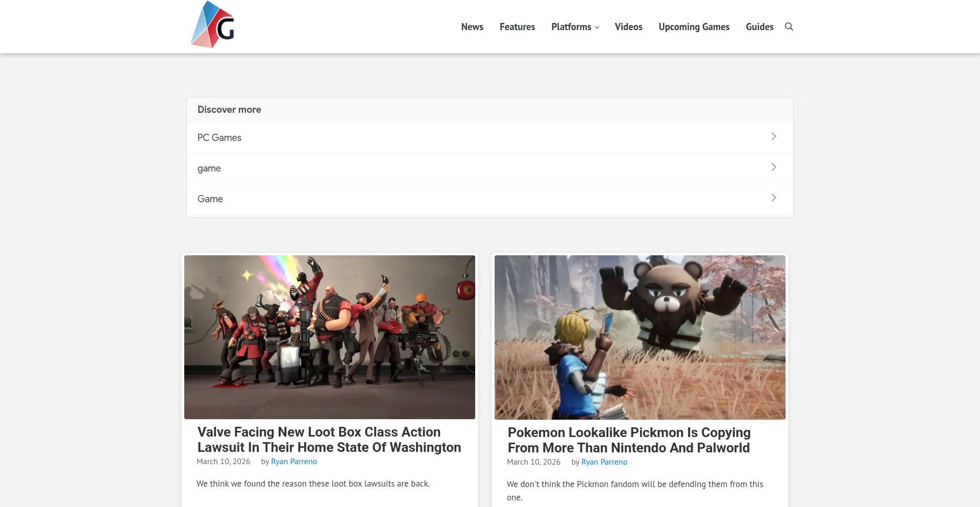Click the chevron beside lowercase 'game'

pos(774,167)
